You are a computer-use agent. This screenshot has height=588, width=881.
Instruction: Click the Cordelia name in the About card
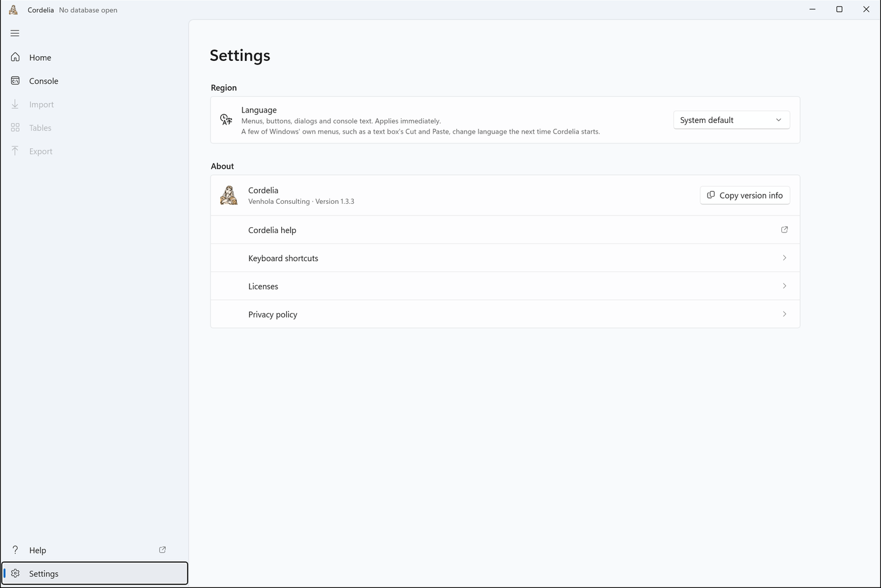pyautogui.click(x=264, y=190)
